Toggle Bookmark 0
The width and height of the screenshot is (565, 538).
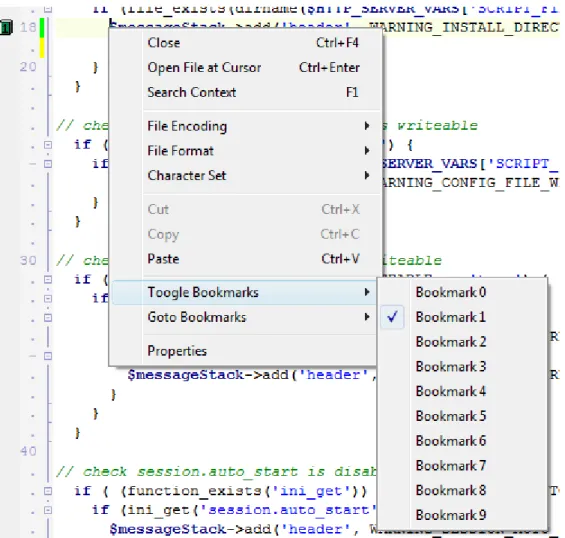click(463, 292)
